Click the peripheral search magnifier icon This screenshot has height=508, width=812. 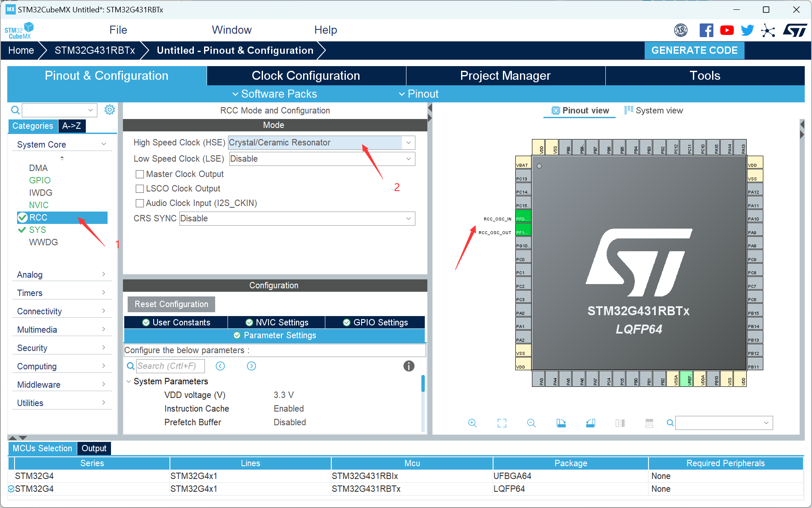15,110
